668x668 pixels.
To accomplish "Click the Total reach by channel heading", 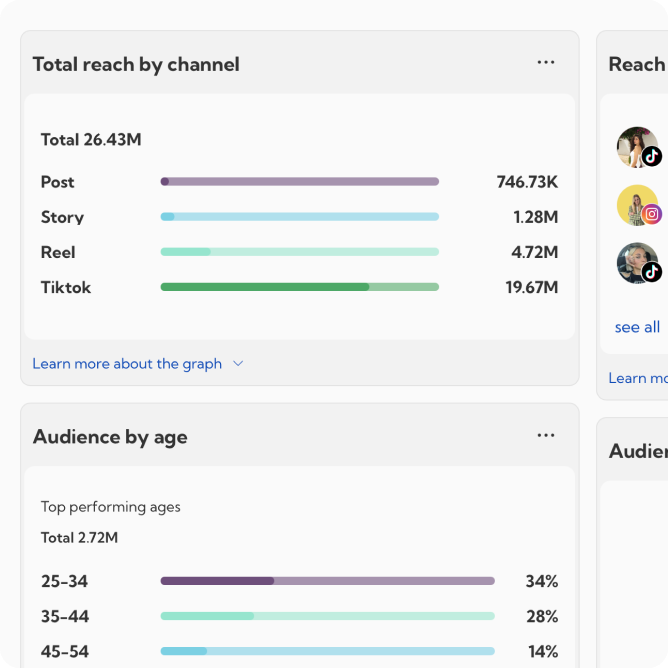I will coord(136,65).
